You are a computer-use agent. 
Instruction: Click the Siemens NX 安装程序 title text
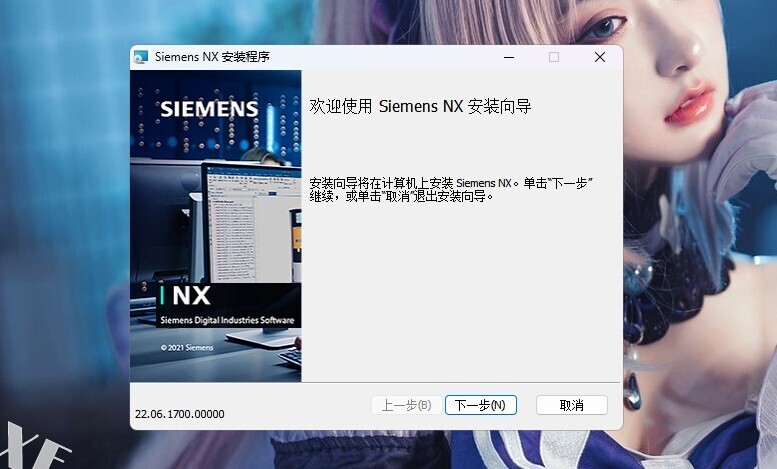click(212, 57)
